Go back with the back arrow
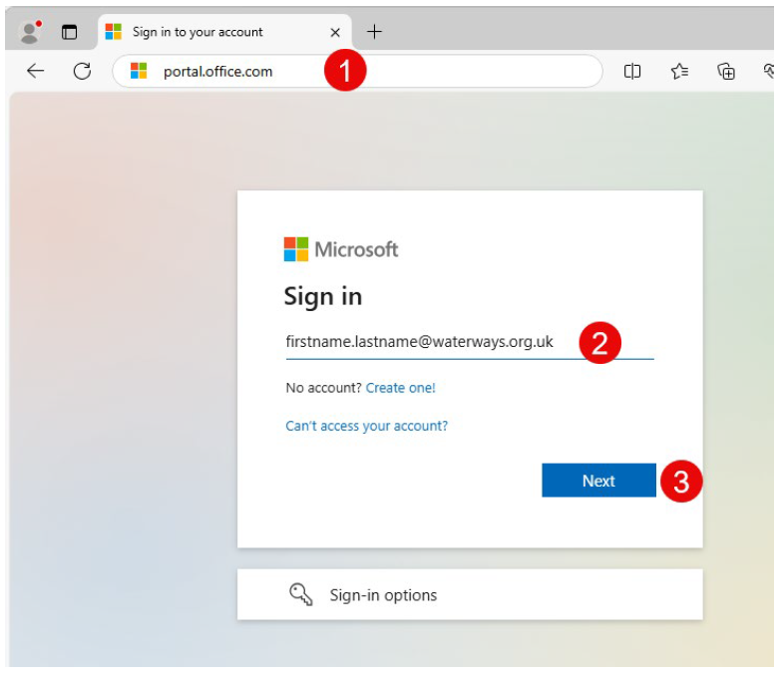 pyautogui.click(x=36, y=71)
